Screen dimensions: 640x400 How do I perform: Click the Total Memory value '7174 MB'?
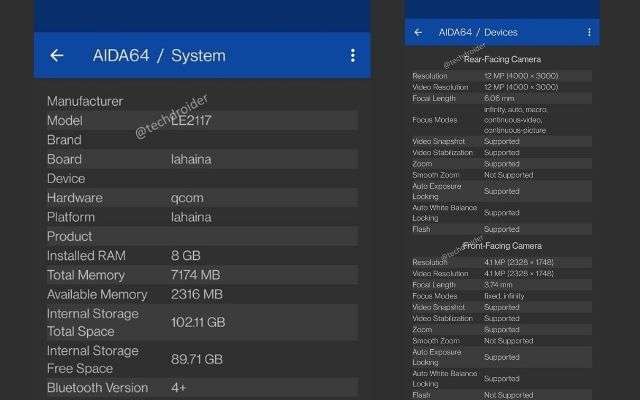tap(196, 275)
